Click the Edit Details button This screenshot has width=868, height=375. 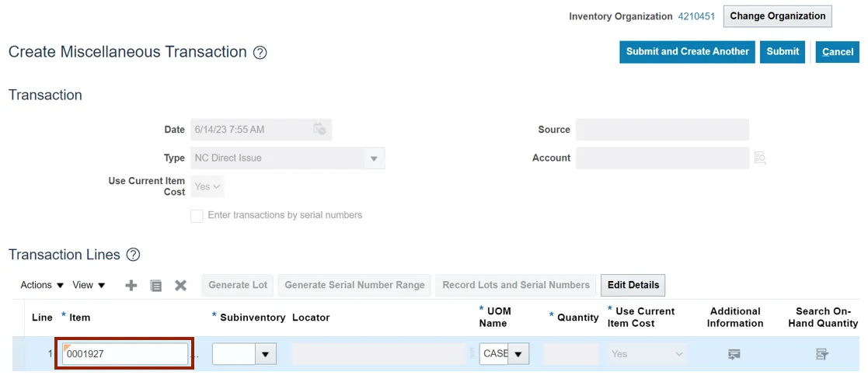point(633,285)
